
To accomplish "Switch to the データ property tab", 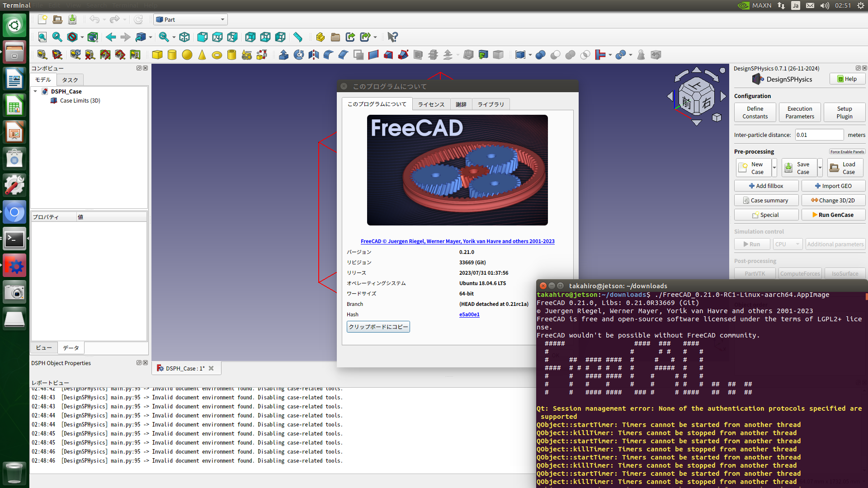I will point(71,347).
